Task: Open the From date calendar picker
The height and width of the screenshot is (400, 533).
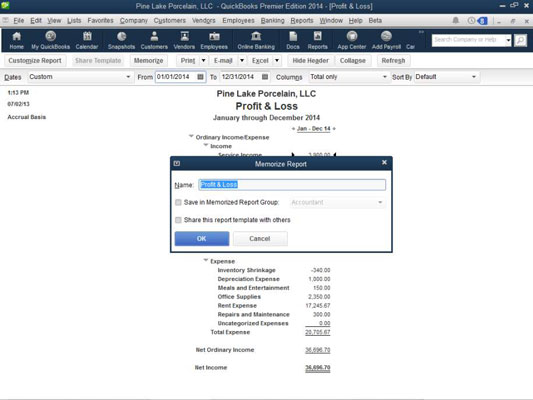Action: [201, 77]
